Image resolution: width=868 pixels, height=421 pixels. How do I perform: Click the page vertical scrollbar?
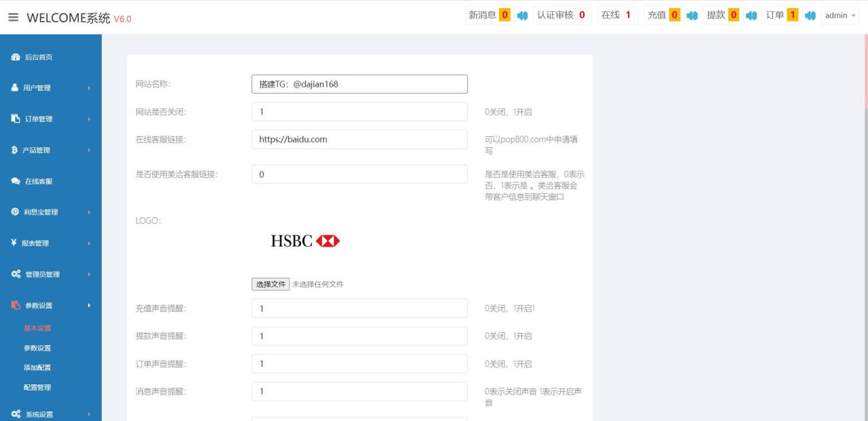(865, 203)
